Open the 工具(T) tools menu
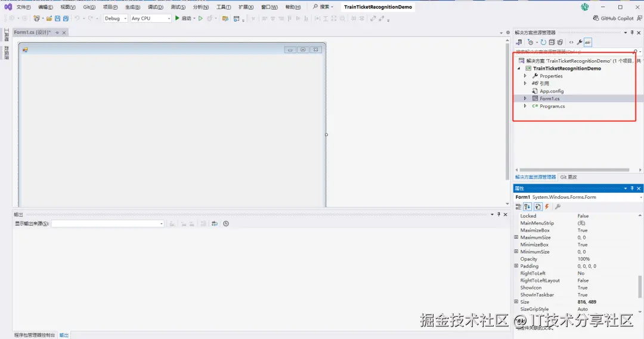 (224, 7)
